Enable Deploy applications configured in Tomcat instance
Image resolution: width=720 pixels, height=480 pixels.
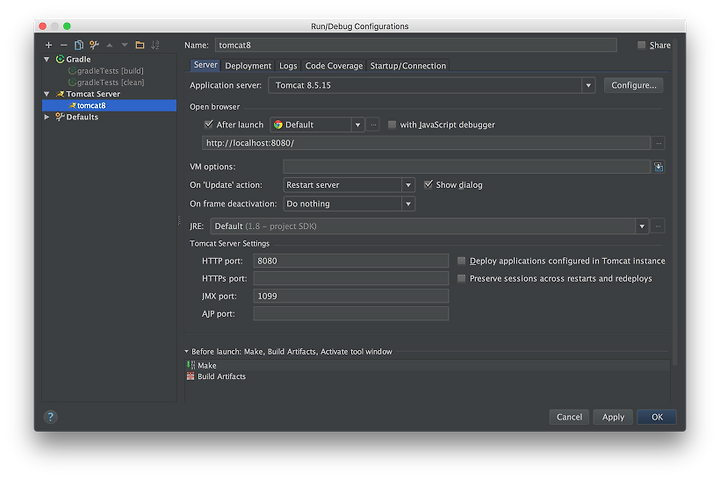(461, 261)
